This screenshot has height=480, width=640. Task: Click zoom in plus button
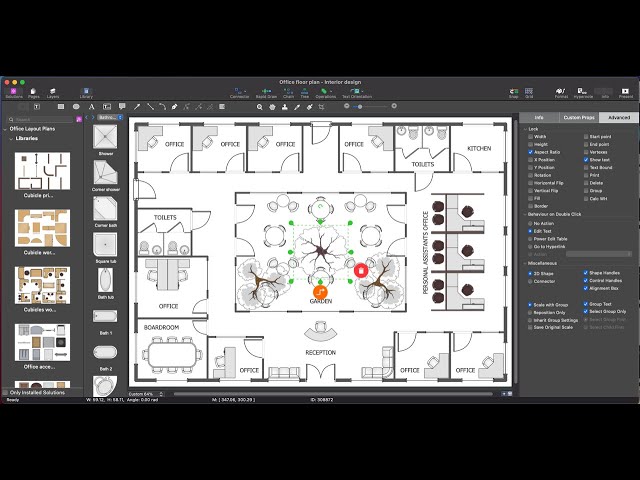[394, 106]
